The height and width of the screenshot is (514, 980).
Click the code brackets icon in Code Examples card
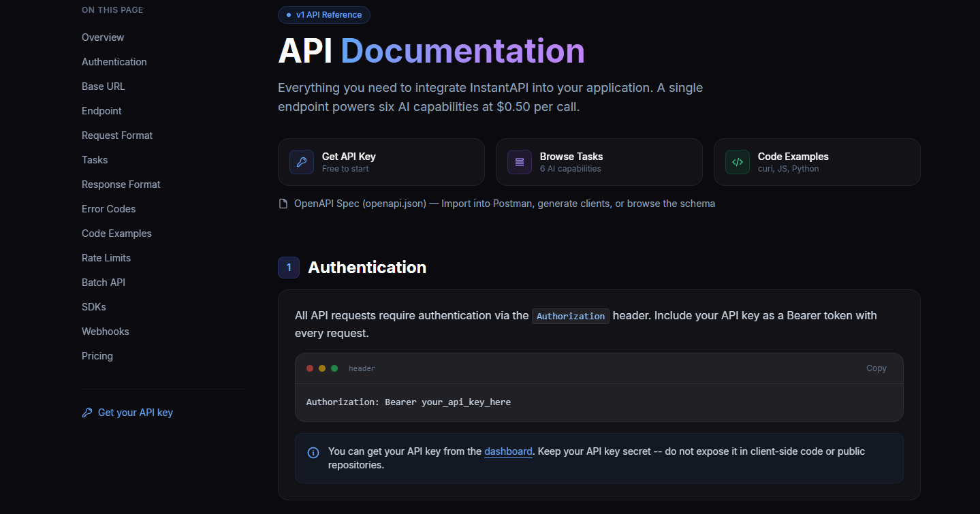738,162
